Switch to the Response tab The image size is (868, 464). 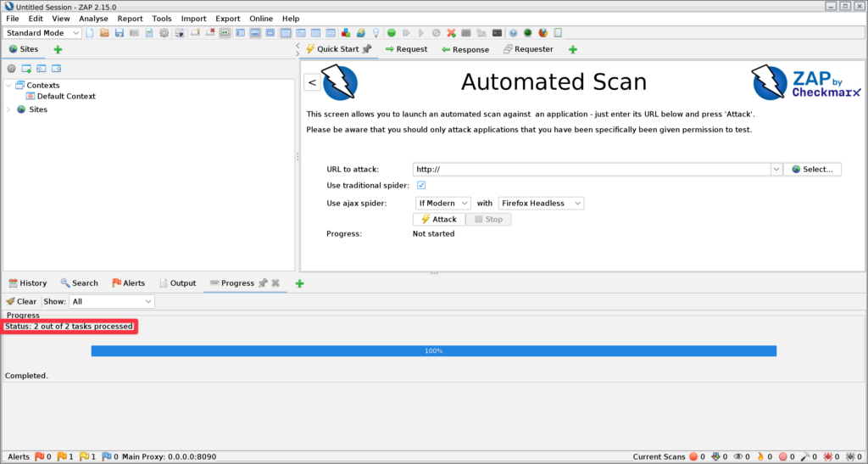pos(465,49)
